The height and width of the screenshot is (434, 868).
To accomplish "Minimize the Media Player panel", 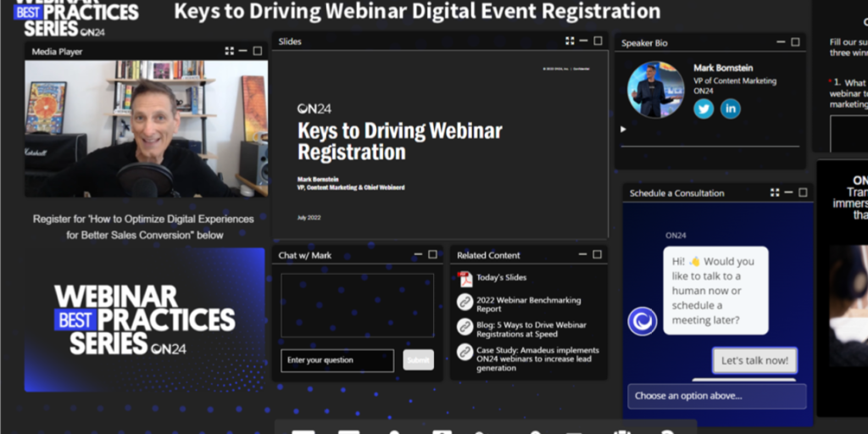I will click(243, 51).
